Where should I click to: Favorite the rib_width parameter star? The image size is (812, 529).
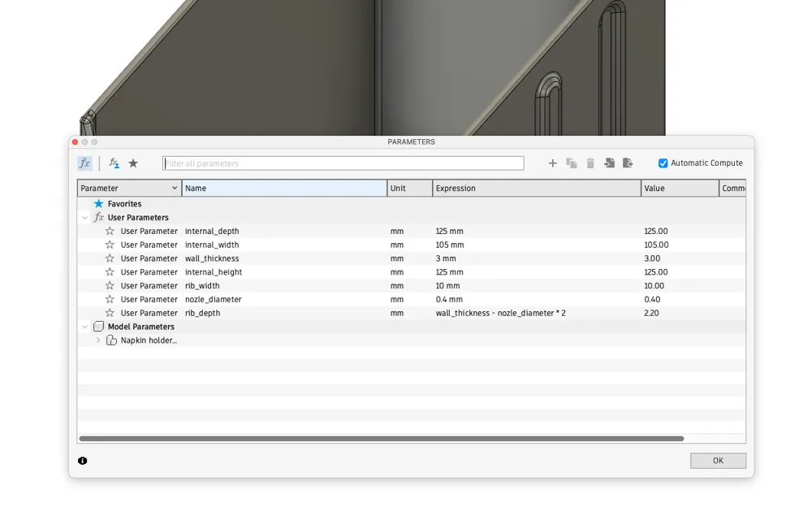pyautogui.click(x=110, y=285)
